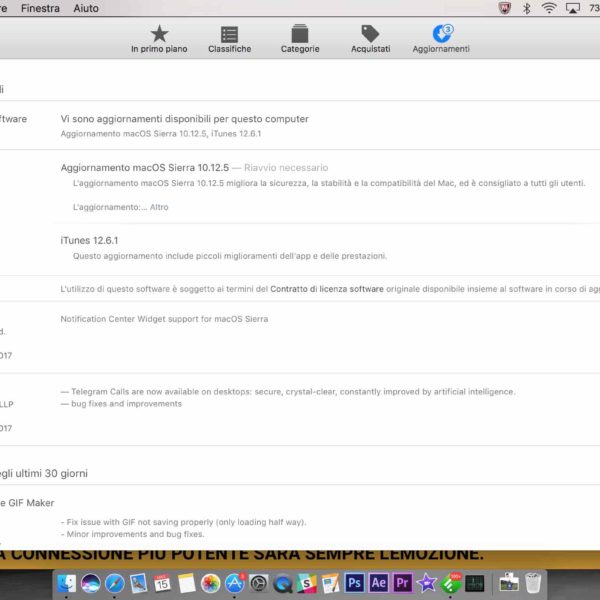Open Feedly from the Dock
The height and width of the screenshot is (600, 600).
coord(450,583)
